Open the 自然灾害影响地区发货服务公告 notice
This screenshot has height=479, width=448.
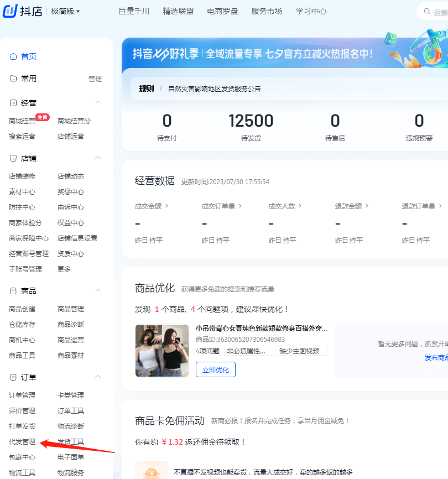coord(215,89)
